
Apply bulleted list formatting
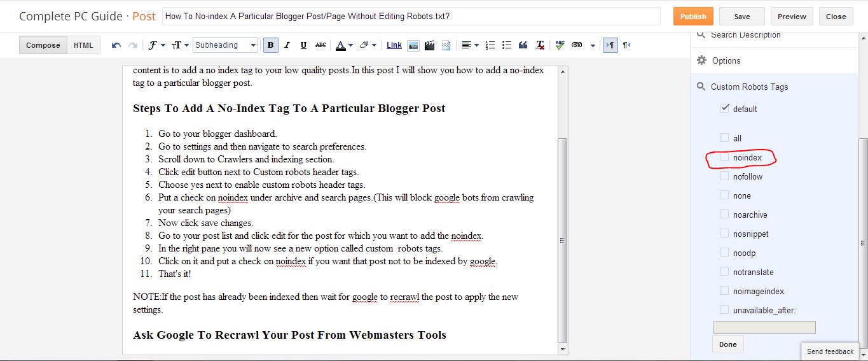point(507,45)
